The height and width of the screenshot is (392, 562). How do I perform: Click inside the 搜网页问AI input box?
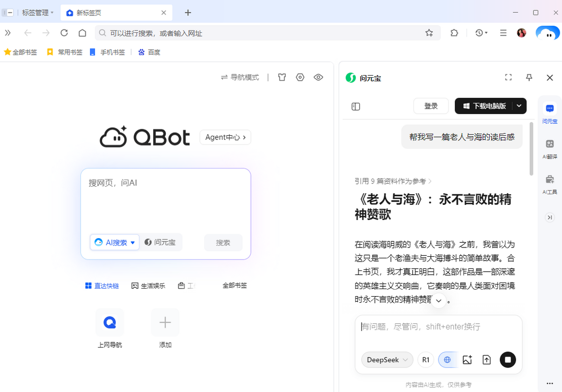pos(166,201)
